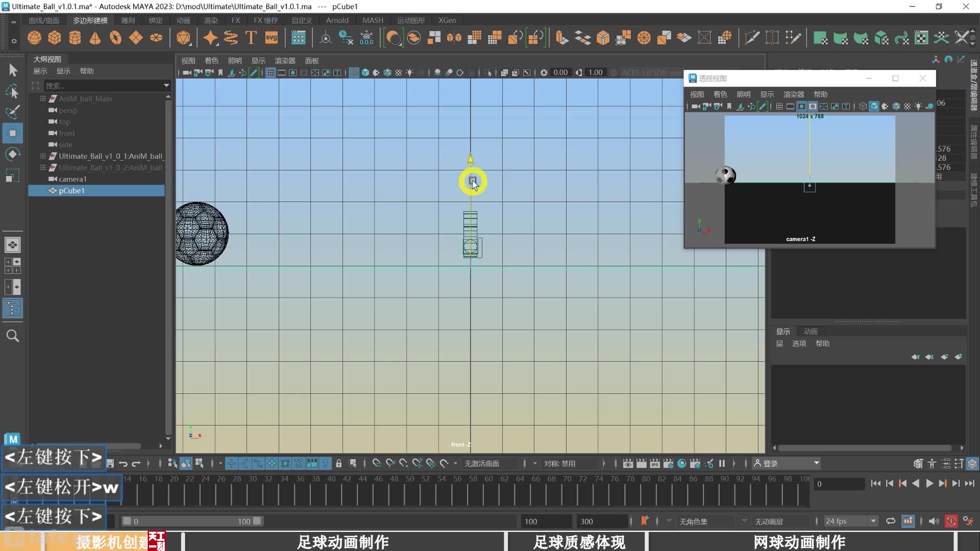Image resolution: width=980 pixels, height=551 pixels.
Task: Create a polygon disc from the shelf
Action: pyautogui.click(x=156, y=38)
